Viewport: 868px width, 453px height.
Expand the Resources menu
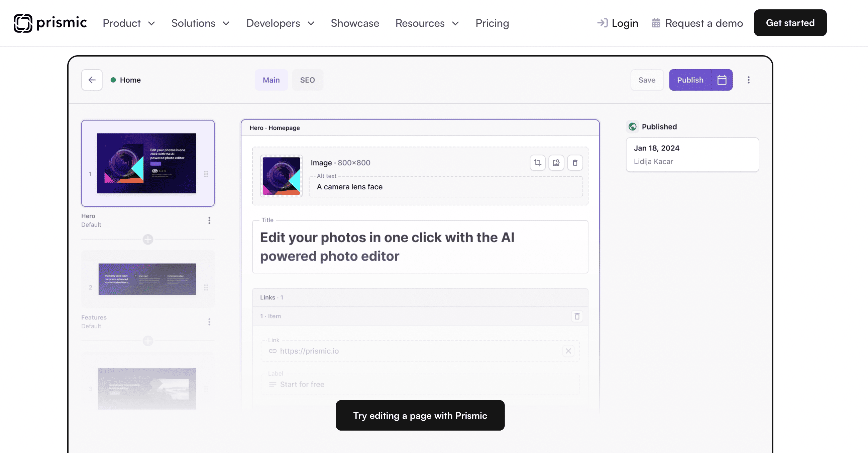pyautogui.click(x=427, y=23)
